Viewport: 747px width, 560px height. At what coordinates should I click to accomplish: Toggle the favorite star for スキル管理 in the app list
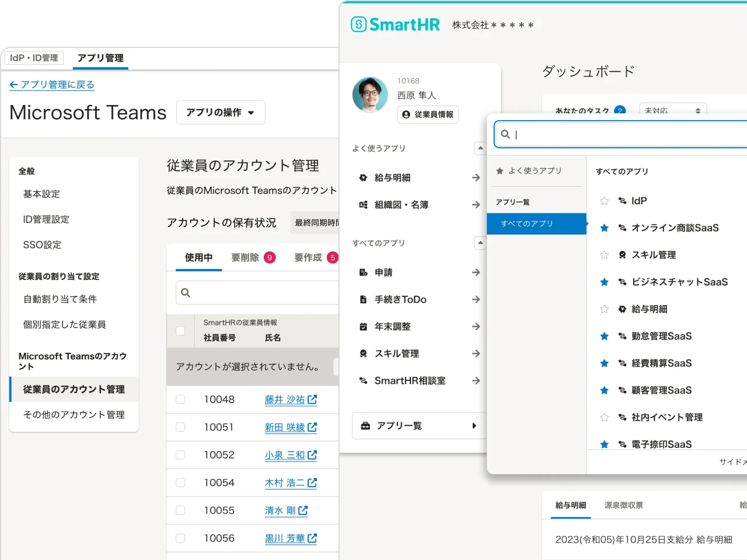pos(605,255)
